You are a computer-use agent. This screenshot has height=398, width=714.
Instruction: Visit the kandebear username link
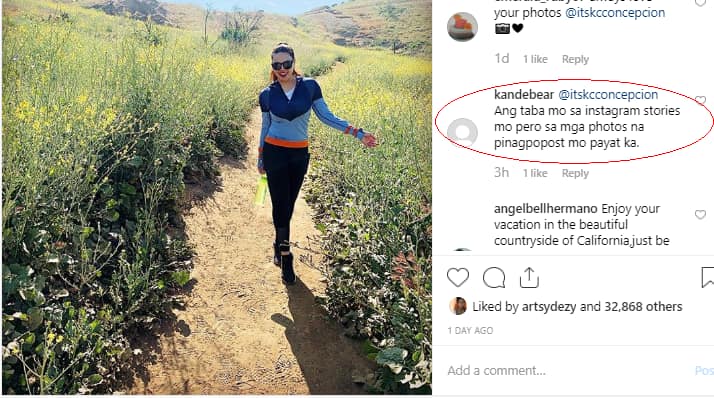[x=524, y=94]
